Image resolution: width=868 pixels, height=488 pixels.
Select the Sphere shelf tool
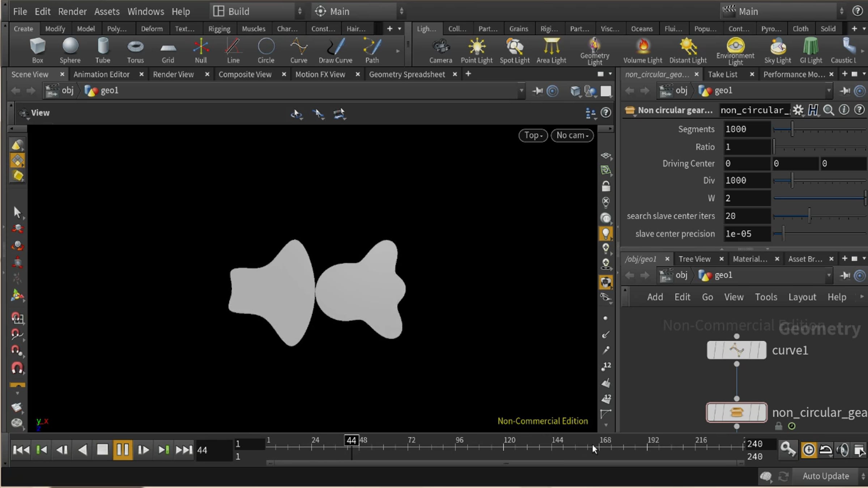pos(70,51)
